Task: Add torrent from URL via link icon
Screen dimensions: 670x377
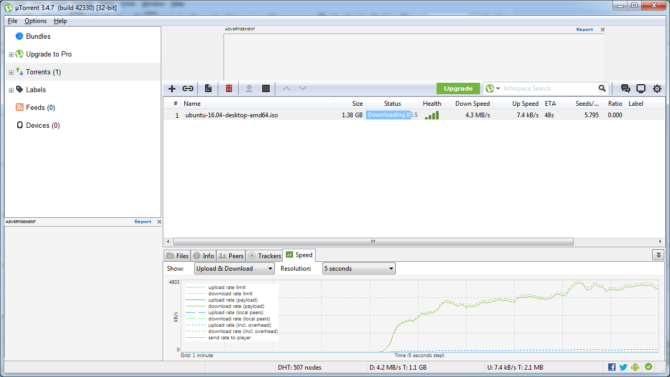Action: (188, 88)
